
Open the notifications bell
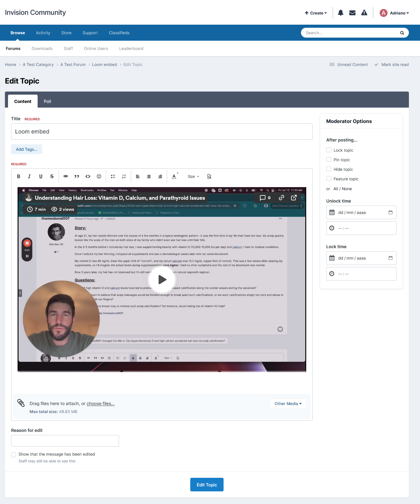341,13
